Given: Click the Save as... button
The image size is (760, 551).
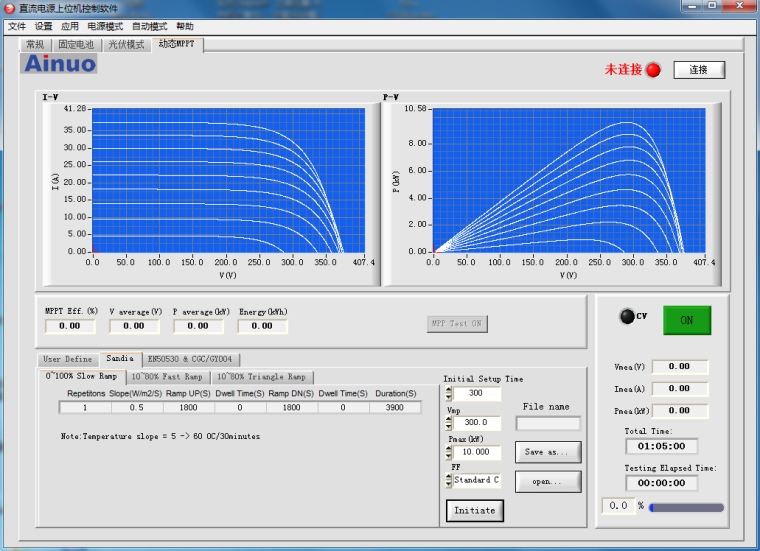Looking at the screenshot, I should (547, 452).
